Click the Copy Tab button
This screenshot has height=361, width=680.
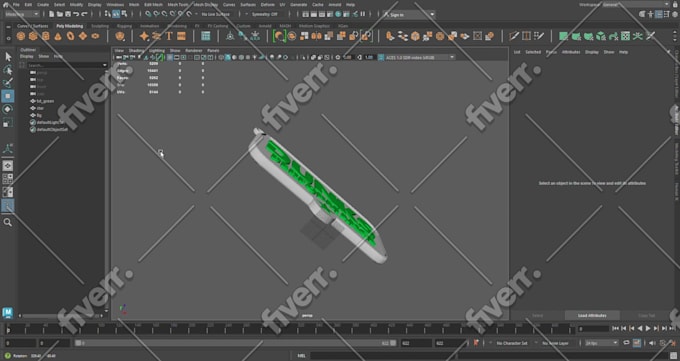click(x=647, y=315)
